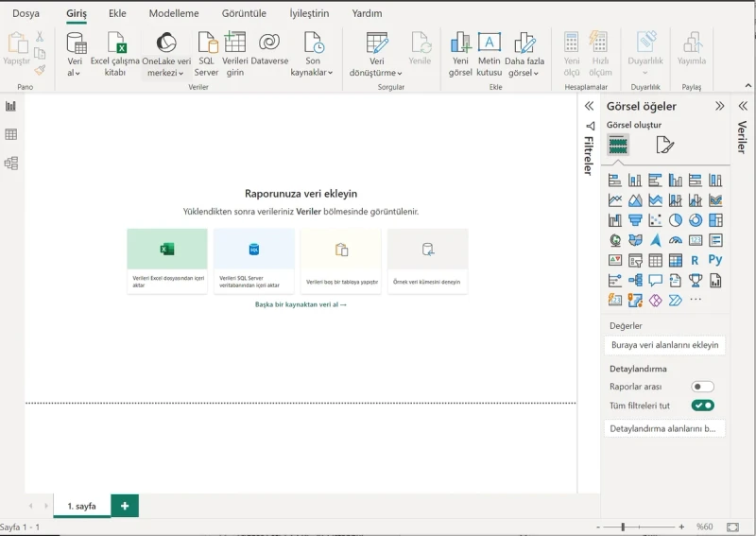Add a KPI visual
The image size is (756, 536).
[x=615, y=260]
